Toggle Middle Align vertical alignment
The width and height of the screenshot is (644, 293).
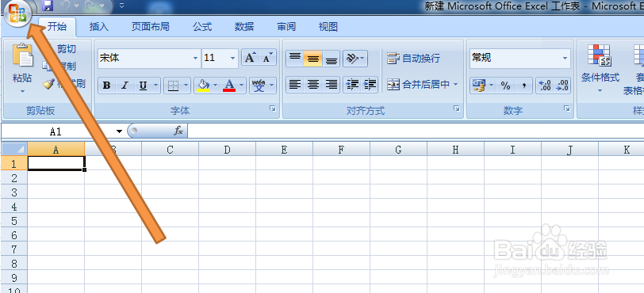point(313,58)
